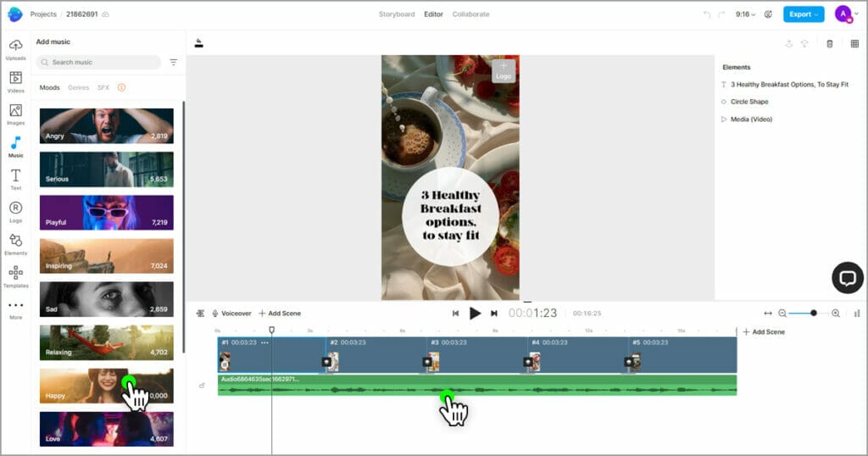The image size is (868, 456).
Task: Open the Text tool panel
Action: click(15, 180)
